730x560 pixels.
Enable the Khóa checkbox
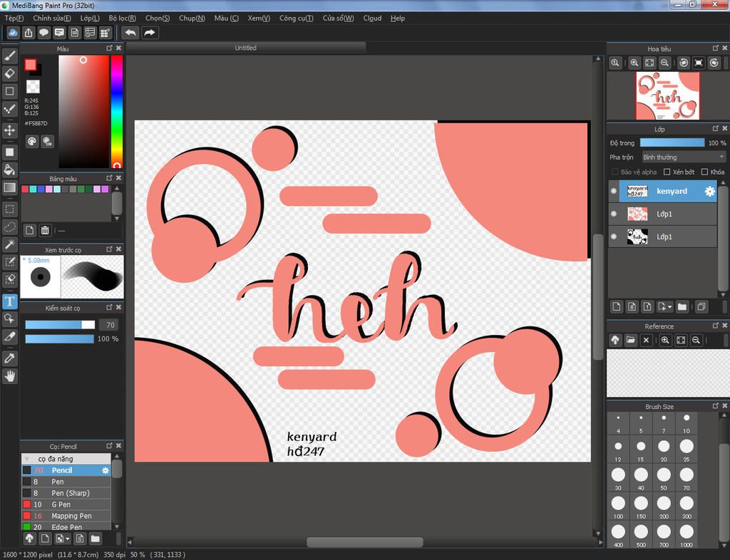pos(704,172)
